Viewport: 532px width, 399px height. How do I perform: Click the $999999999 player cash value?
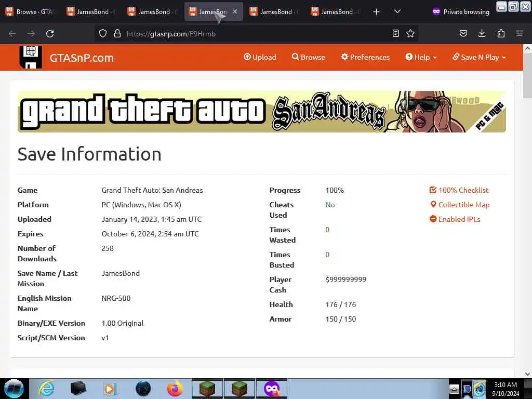(345, 280)
